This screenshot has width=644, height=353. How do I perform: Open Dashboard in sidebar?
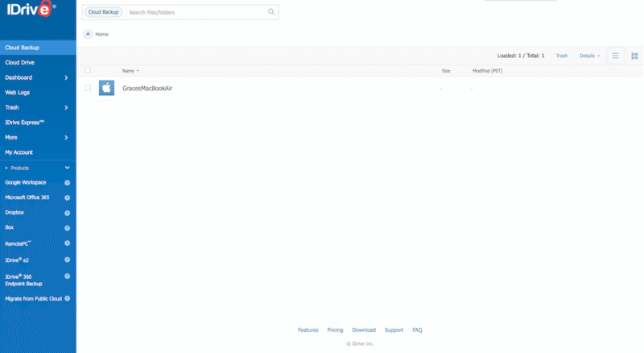(19, 77)
